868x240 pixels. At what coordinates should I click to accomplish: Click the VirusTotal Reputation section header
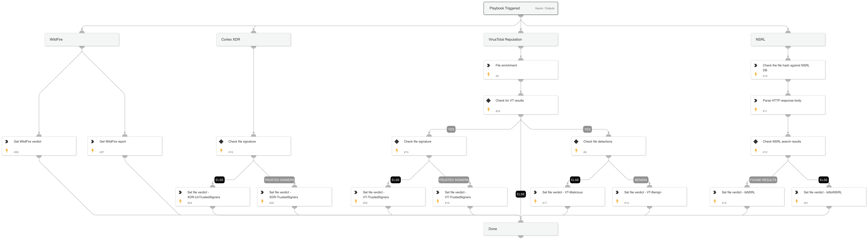coord(521,39)
